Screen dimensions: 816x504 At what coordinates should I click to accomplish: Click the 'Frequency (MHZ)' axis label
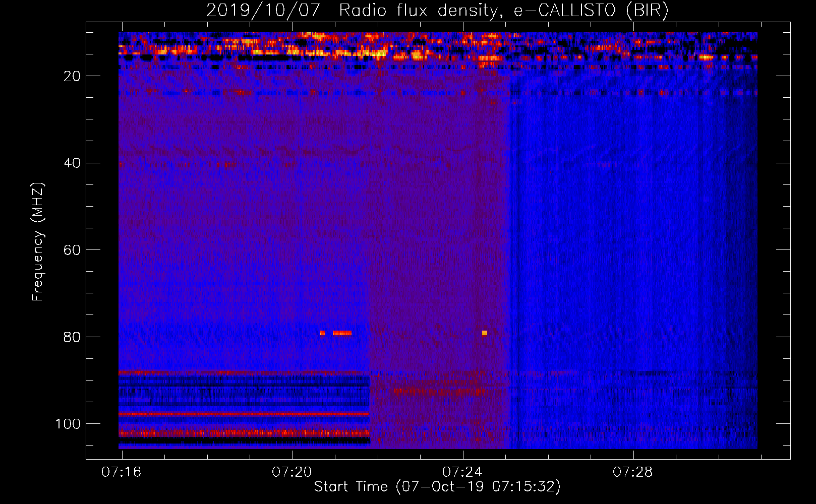(x=38, y=241)
